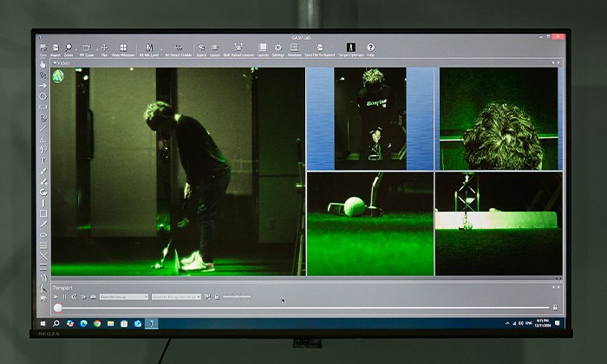Open the Torque Optimizer tool
Viewport: 607px width, 364px height.
point(351,49)
